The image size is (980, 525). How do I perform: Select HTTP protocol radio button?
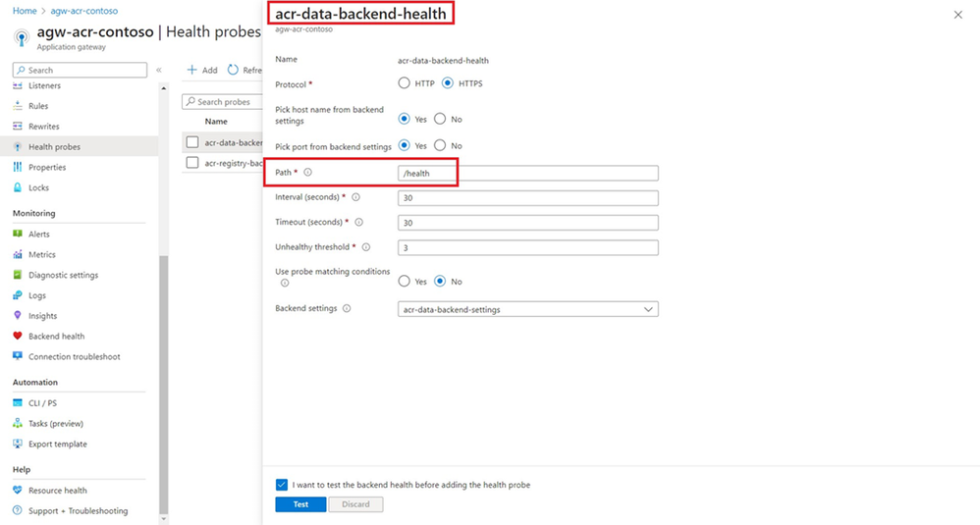tap(405, 83)
